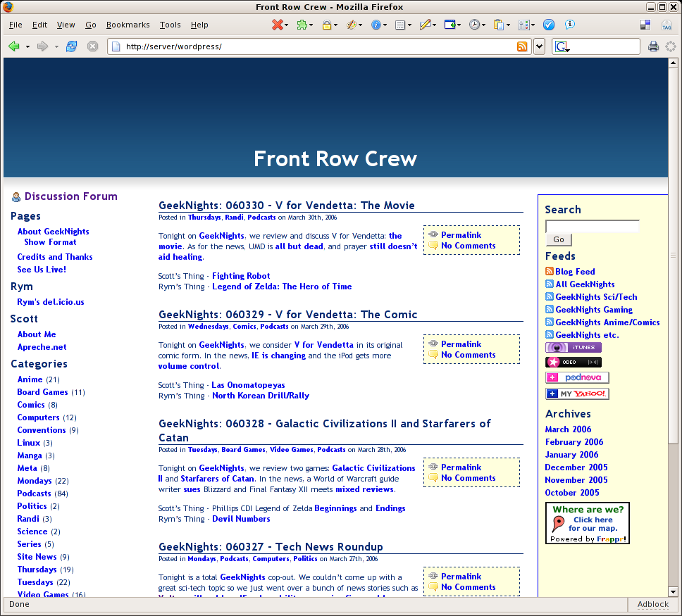Open the padlock toolbar button dropdown

point(335,25)
